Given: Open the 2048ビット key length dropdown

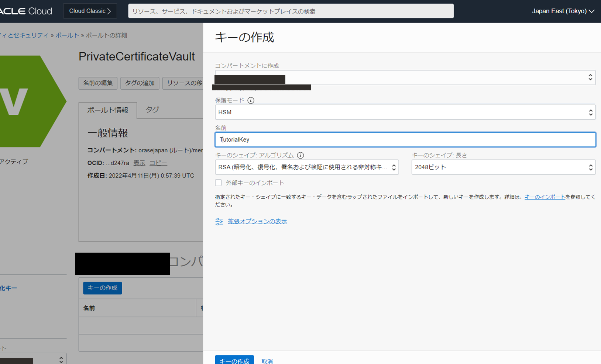Looking at the screenshot, I should pos(503,167).
